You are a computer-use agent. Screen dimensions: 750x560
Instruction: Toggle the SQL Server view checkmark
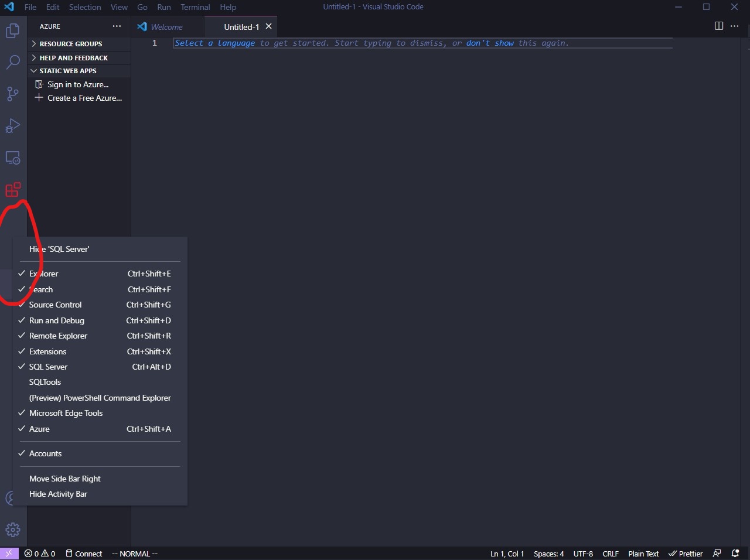[48, 367]
